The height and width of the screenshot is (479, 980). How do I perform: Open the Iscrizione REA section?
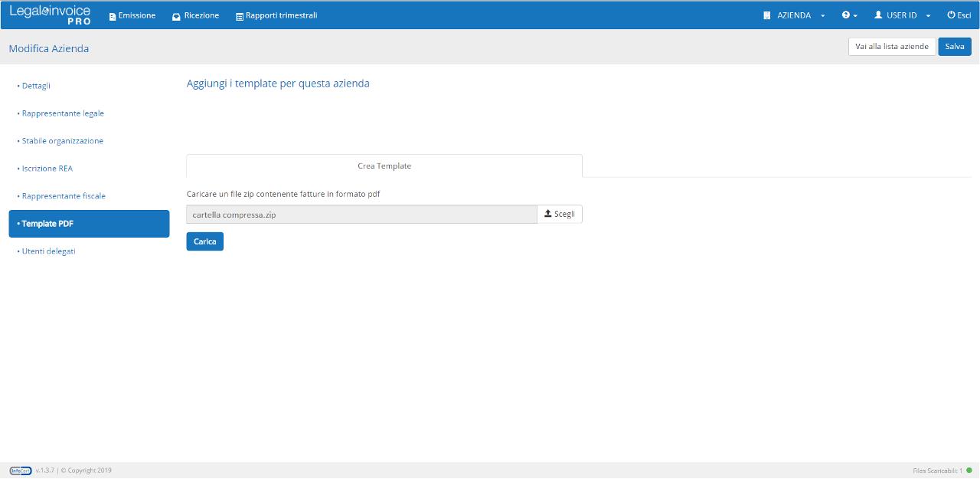(47, 169)
